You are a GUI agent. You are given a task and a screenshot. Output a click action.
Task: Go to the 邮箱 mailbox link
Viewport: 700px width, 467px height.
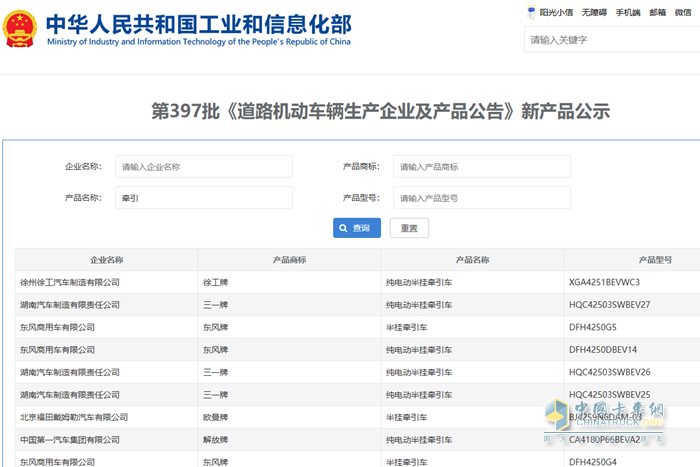(x=657, y=13)
